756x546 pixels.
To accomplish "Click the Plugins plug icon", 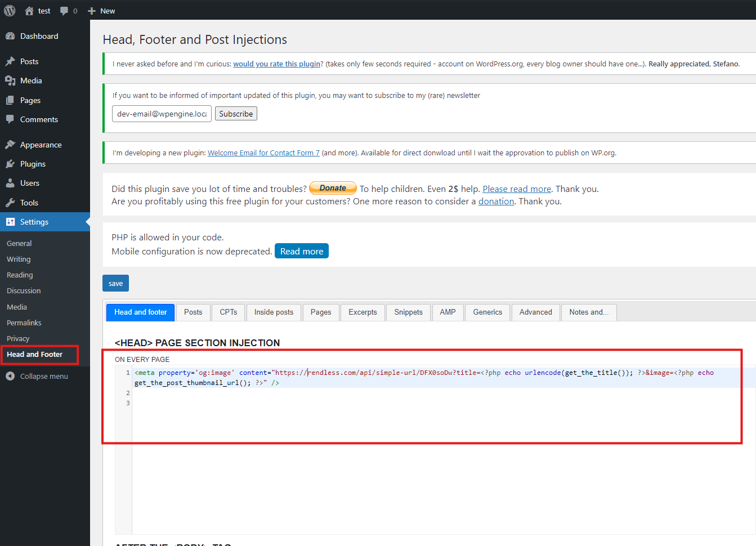I will click(10, 164).
